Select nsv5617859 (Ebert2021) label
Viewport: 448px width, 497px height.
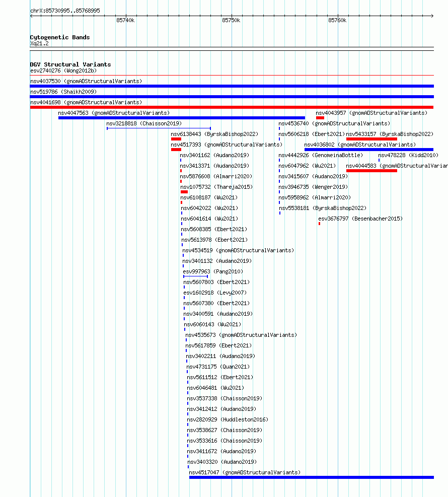218,345
